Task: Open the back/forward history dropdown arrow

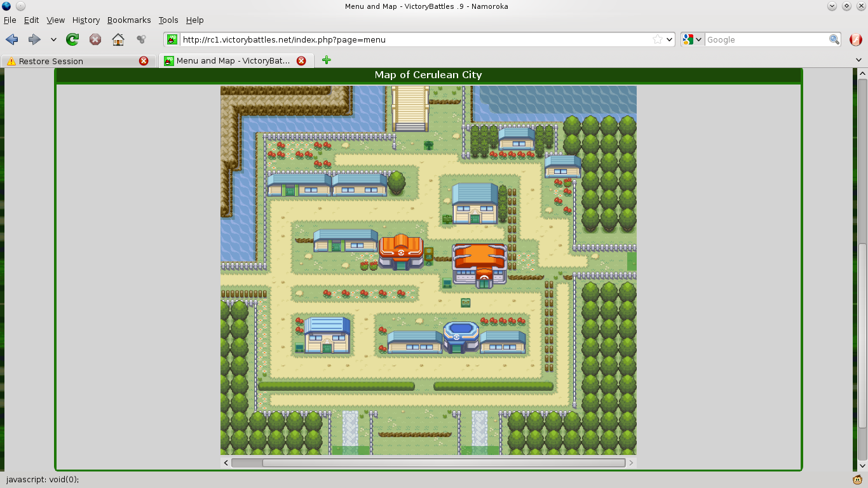Action: tap(53, 39)
